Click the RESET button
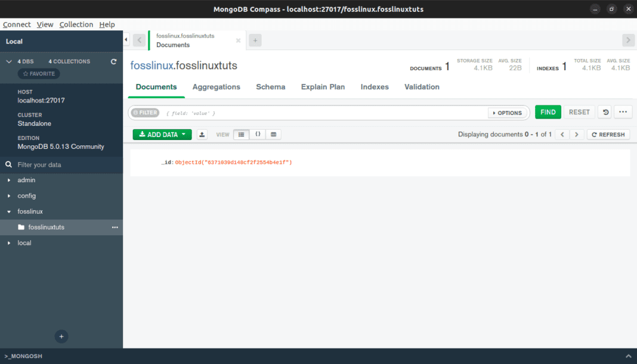Screen dimensions: 637x364 pos(579,112)
